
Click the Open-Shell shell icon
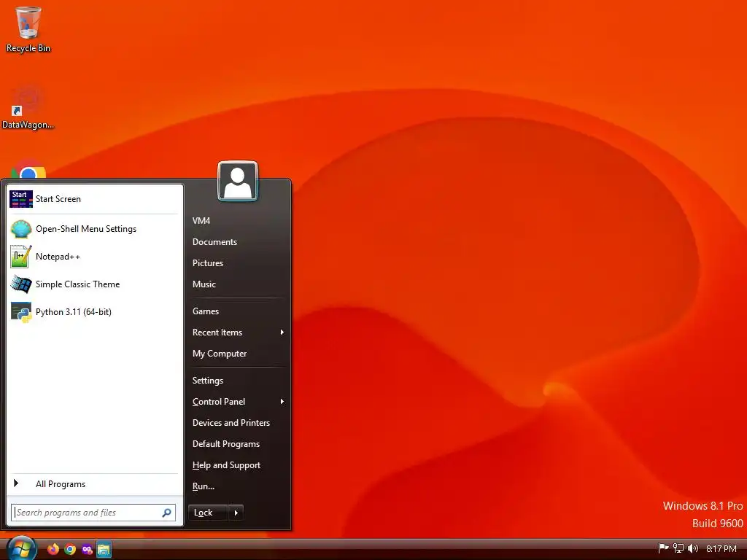21,229
